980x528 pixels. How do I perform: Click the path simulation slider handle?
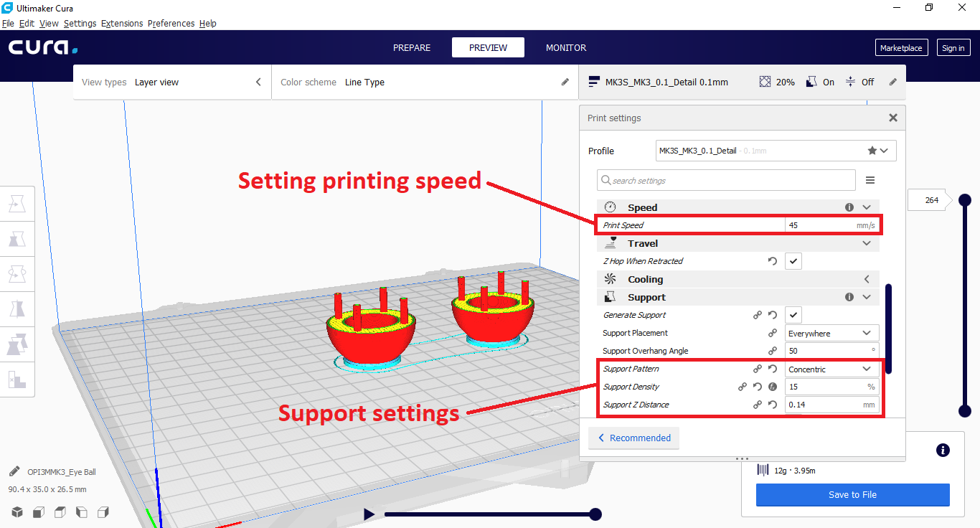pos(595,514)
